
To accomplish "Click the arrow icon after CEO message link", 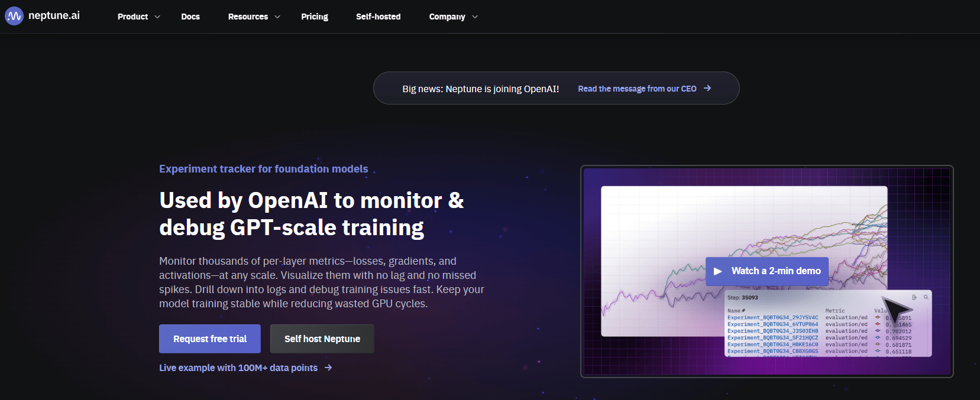I will [x=707, y=88].
